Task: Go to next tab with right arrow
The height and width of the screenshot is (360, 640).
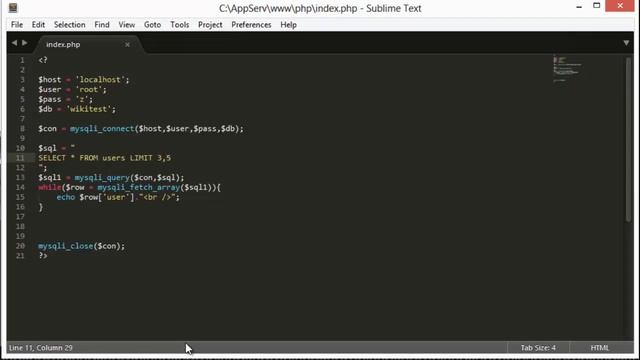Action: (24, 42)
